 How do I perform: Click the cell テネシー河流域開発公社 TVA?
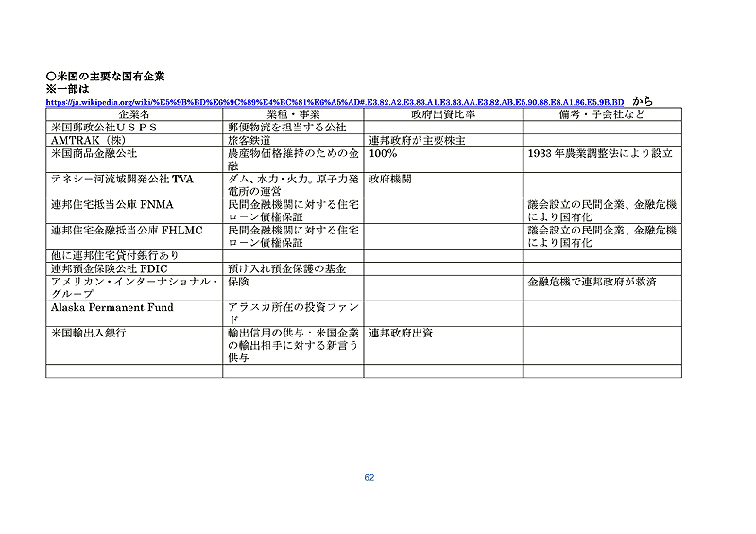click(134, 185)
